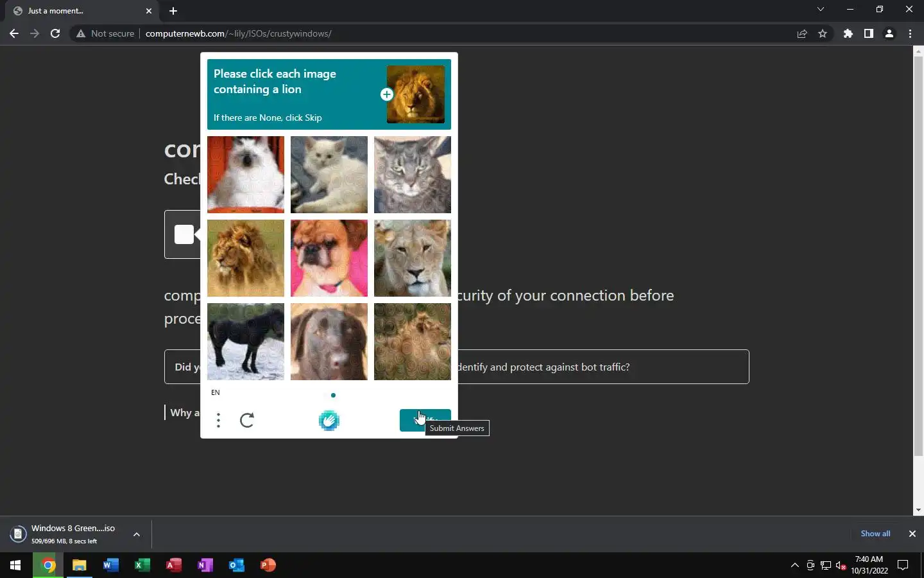Viewport: 924px width, 578px height.
Task: Select the bulldog on pink image
Action: pos(329,258)
